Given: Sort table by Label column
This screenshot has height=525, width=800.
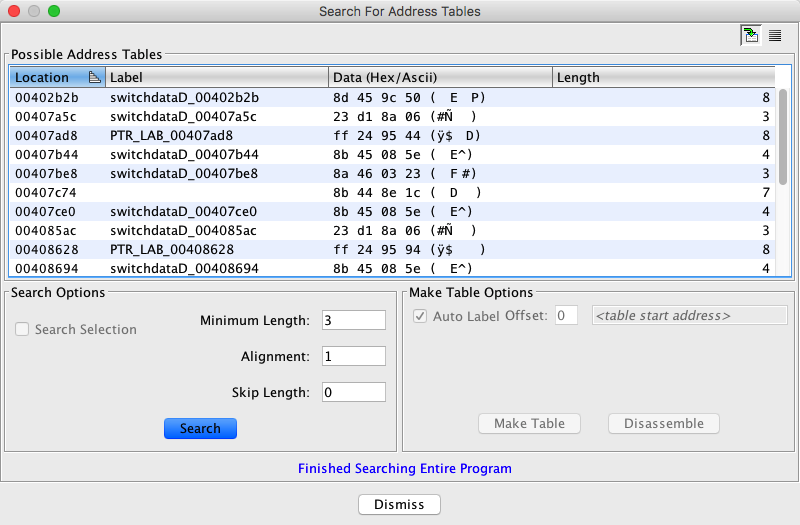Looking at the screenshot, I should (217, 77).
